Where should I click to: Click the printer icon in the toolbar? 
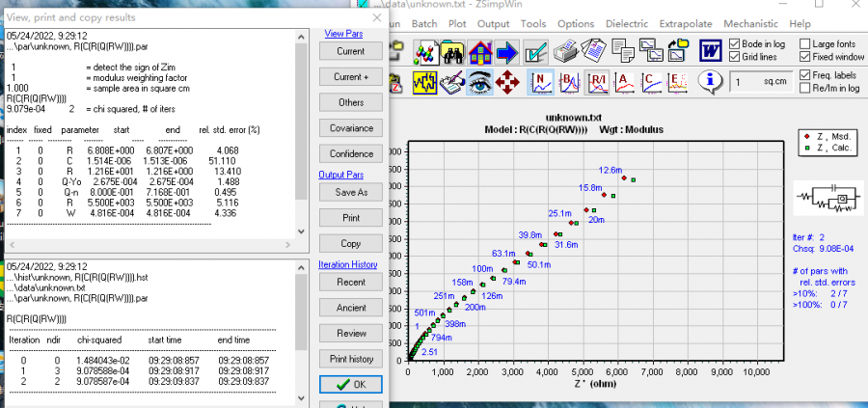(568, 50)
